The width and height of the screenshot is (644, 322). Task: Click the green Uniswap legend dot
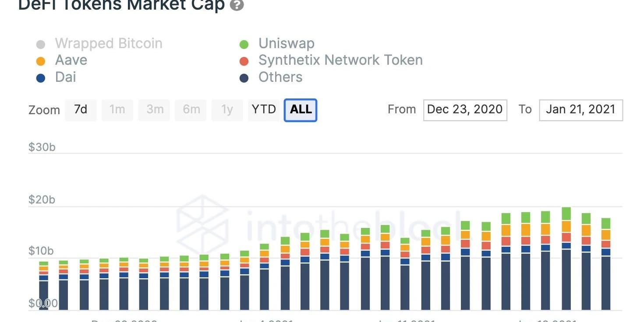tap(244, 45)
